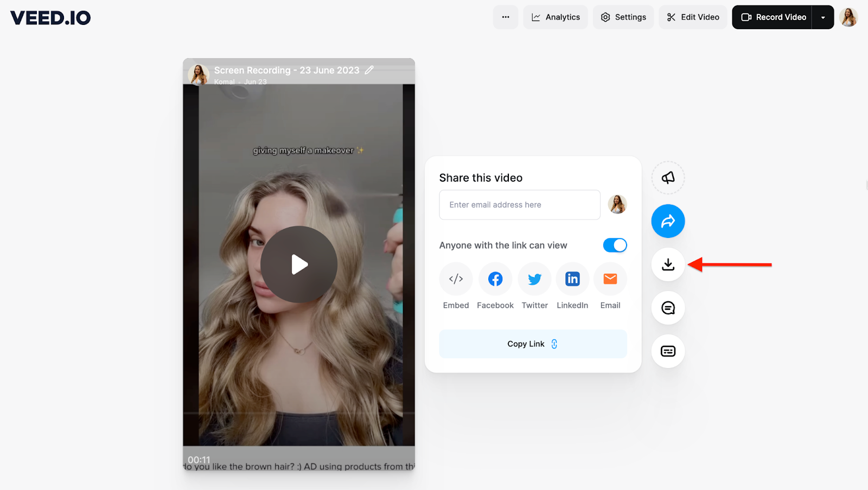Share to Facebook
The width and height of the screenshot is (868, 490).
pos(495,279)
